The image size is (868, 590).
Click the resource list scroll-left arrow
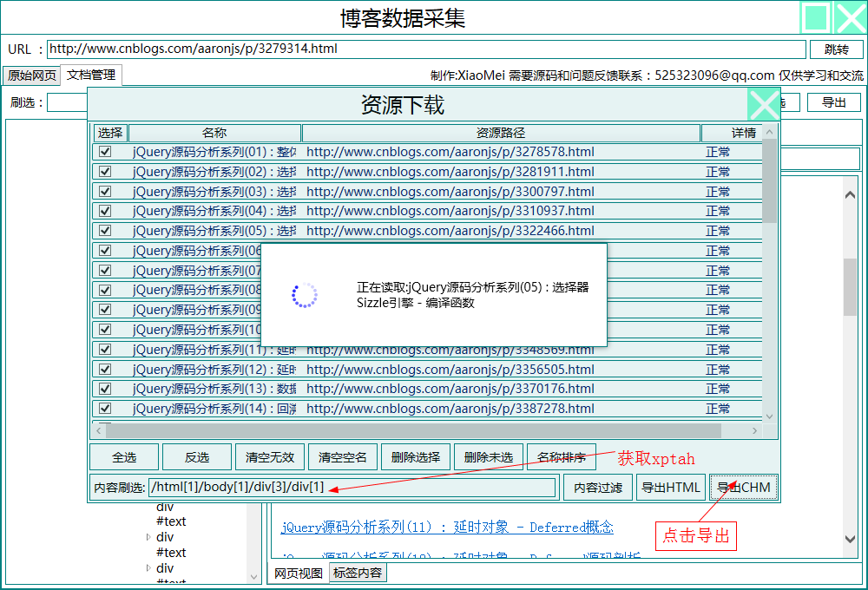tap(99, 430)
